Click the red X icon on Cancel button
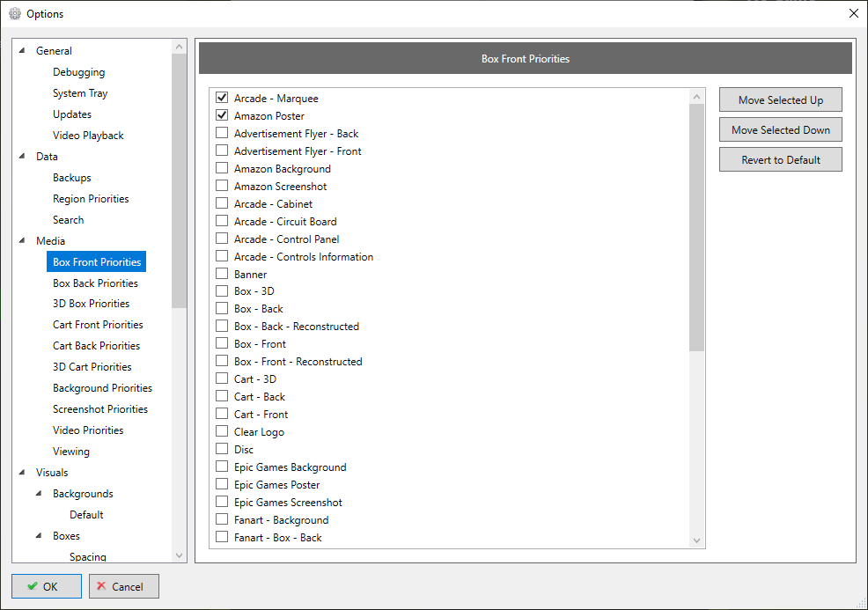The height and width of the screenshot is (610, 868). (x=101, y=586)
